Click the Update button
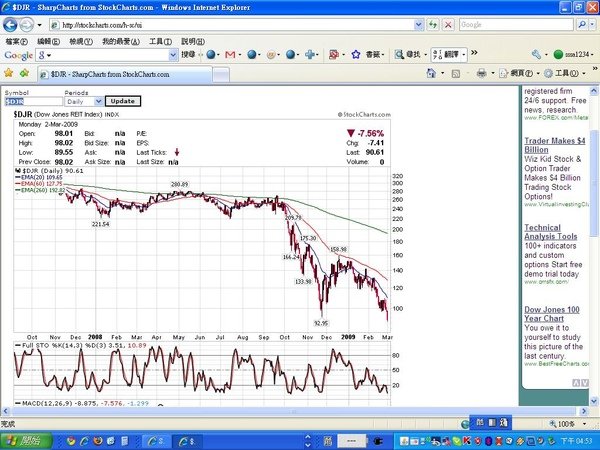This screenshot has height=450, width=600. coord(123,101)
